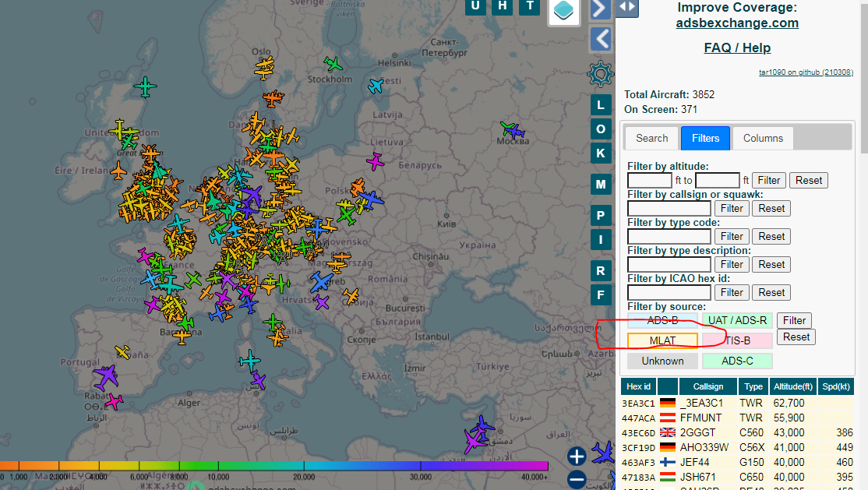Toggle MLAT source filter
This screenshot has height=490, width=868.
coord(662,340)
